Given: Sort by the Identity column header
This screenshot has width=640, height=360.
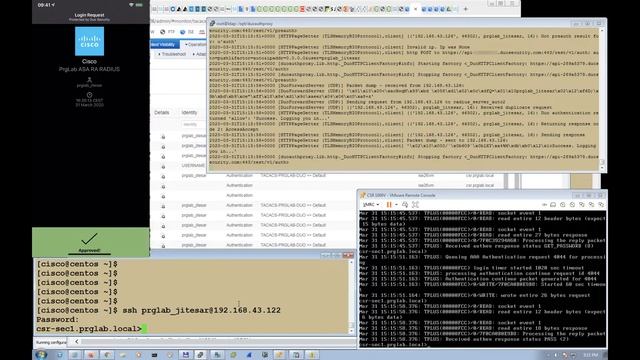Looking at the screenshot, I should 189,112.
